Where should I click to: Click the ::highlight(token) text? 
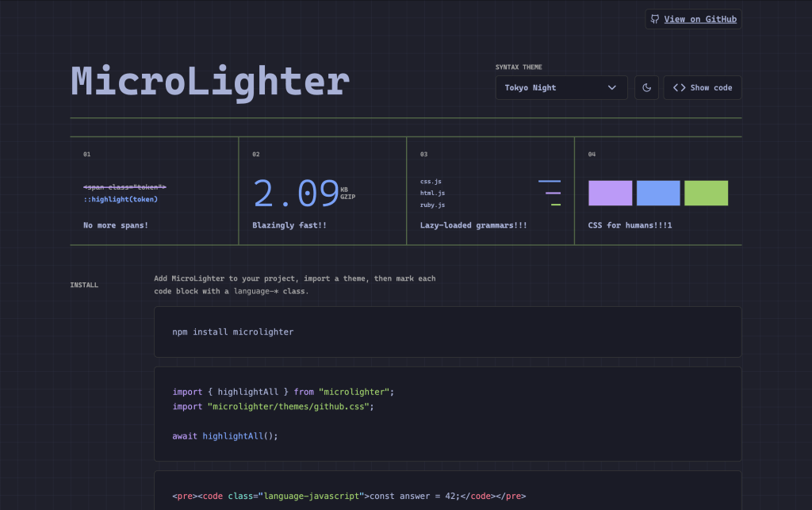pos(121,199)
